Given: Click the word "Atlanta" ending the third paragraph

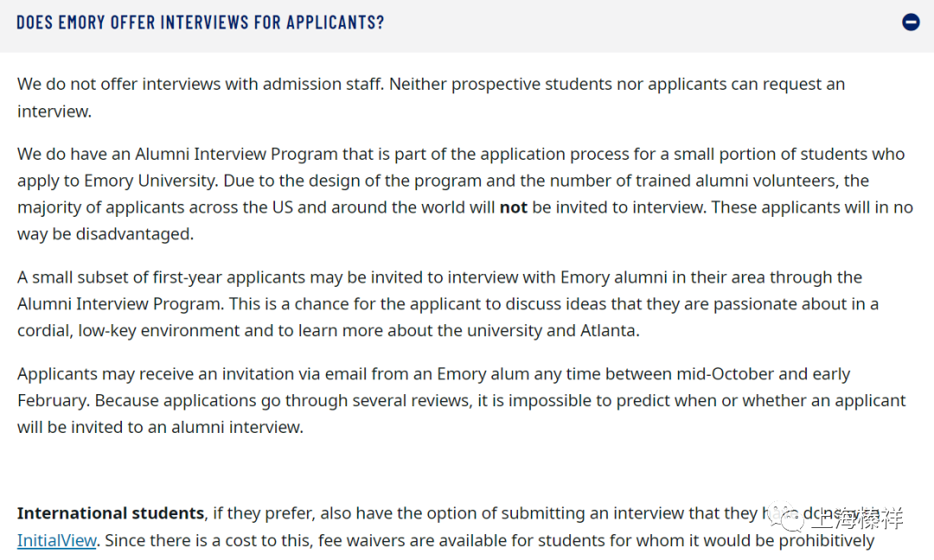Looking at the screenshot, I should click(610, 330).
